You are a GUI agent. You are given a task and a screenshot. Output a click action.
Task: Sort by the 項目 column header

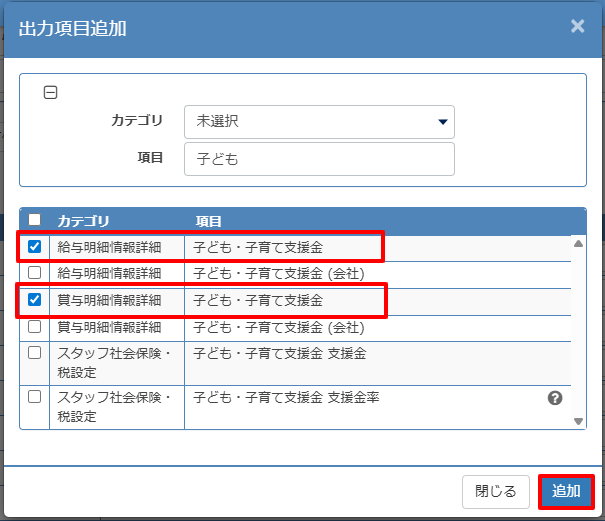pyautogui.click(x=208, y=220)
